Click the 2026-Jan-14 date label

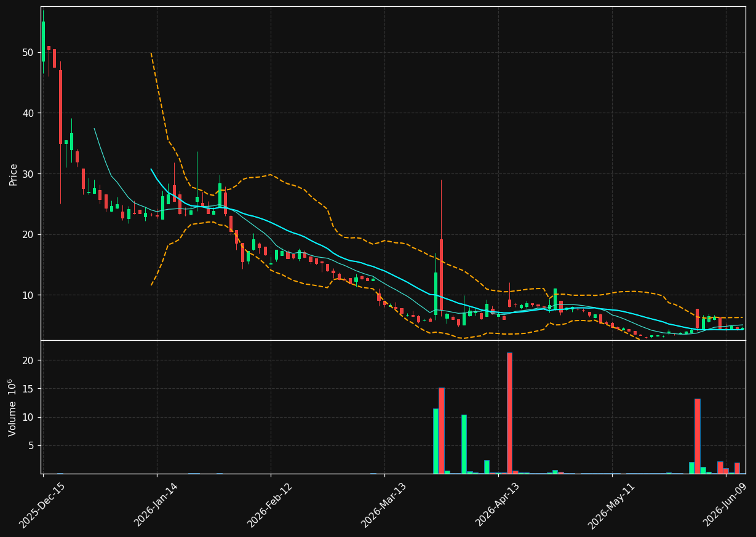click(x=156, y=506)
